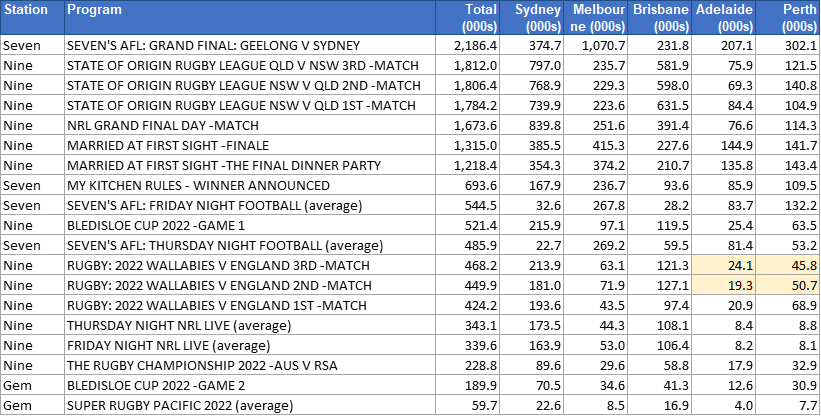The width and height of the screenshot is (821, 416).
Task: Select the Melbourne (000s) header cell
Action: tap(596, 17)
